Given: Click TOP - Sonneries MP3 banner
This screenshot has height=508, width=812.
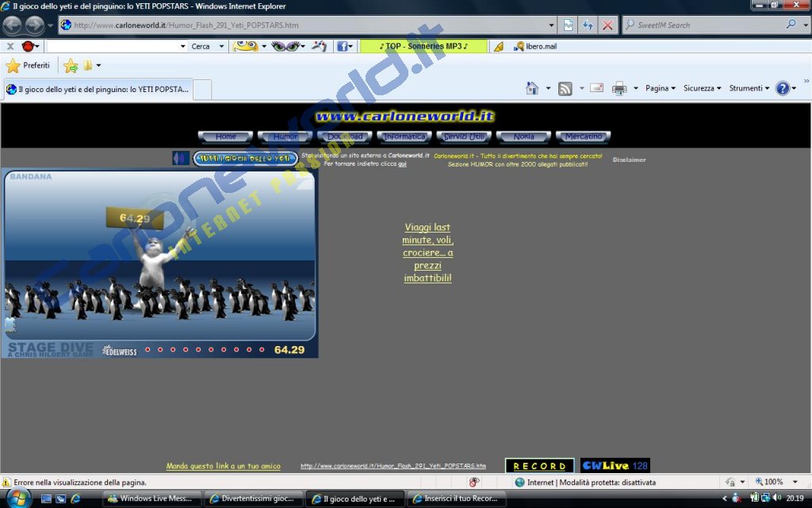Looking at the screenshot, I should pos(423,46).
